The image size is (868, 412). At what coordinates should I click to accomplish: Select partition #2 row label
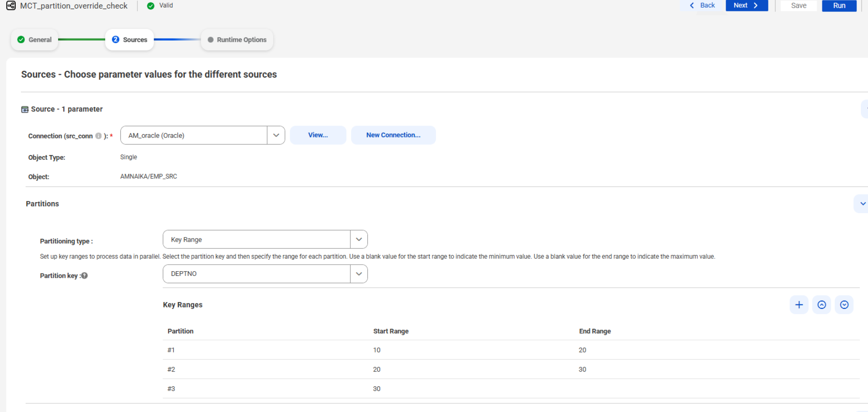pos(171,370)
